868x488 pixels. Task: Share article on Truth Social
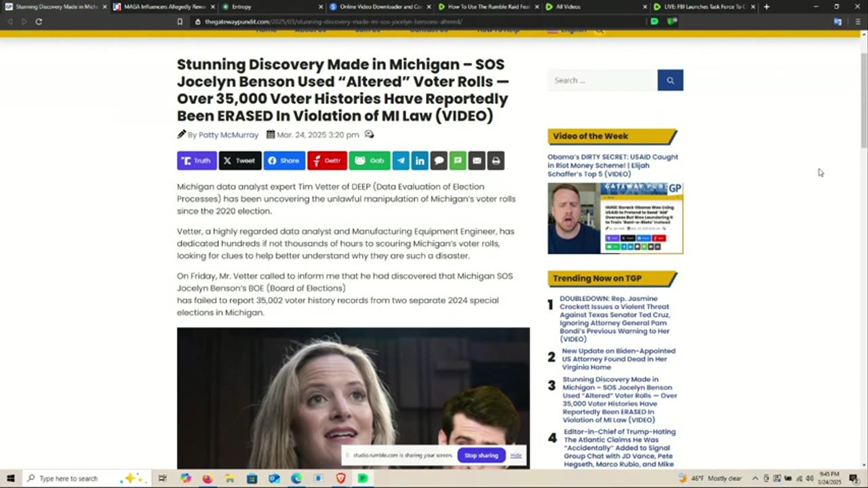coord(197,161)
